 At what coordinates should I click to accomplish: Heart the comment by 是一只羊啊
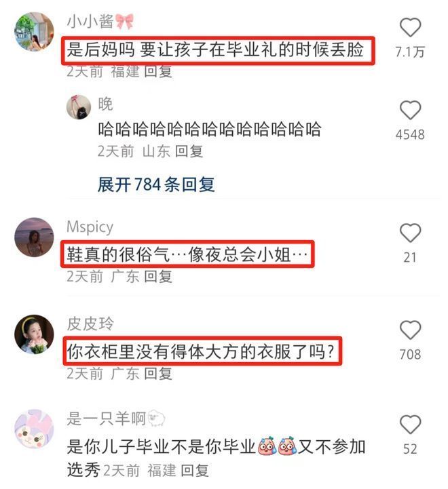(x=410, y=425)
